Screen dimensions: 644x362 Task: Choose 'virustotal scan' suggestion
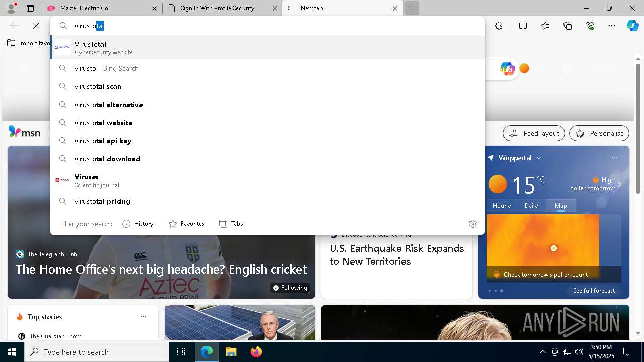point(267,86)
